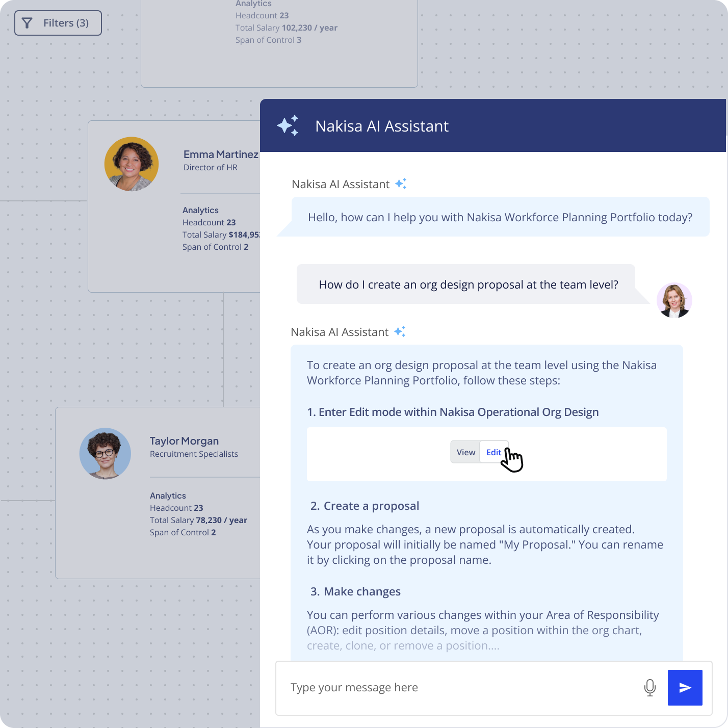Image resolution: width=728 pixels, height=728 pixels.
Task: Switch to Edit mode toggle
Action: pyautogui.click(x=493, y=452)
